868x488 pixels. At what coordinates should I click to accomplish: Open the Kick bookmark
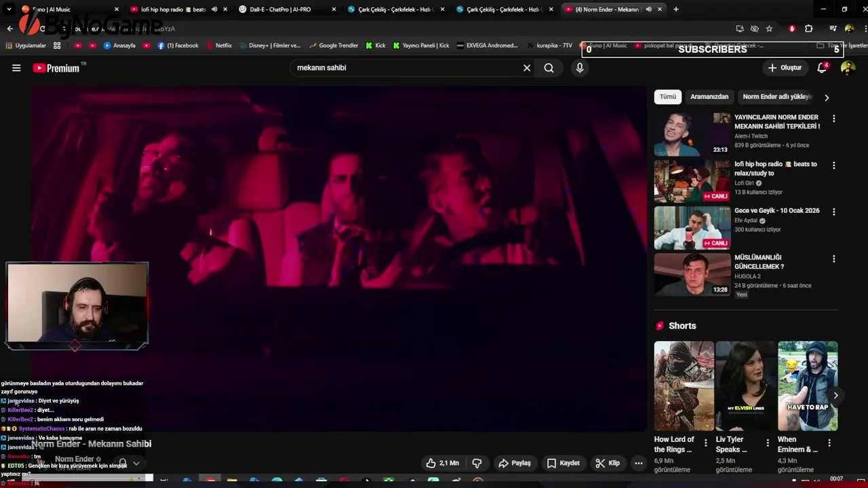coord(375,45)
